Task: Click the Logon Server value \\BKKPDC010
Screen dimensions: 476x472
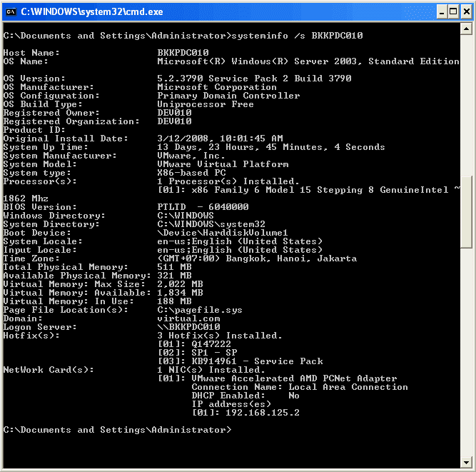Action: tap(188, 327)
